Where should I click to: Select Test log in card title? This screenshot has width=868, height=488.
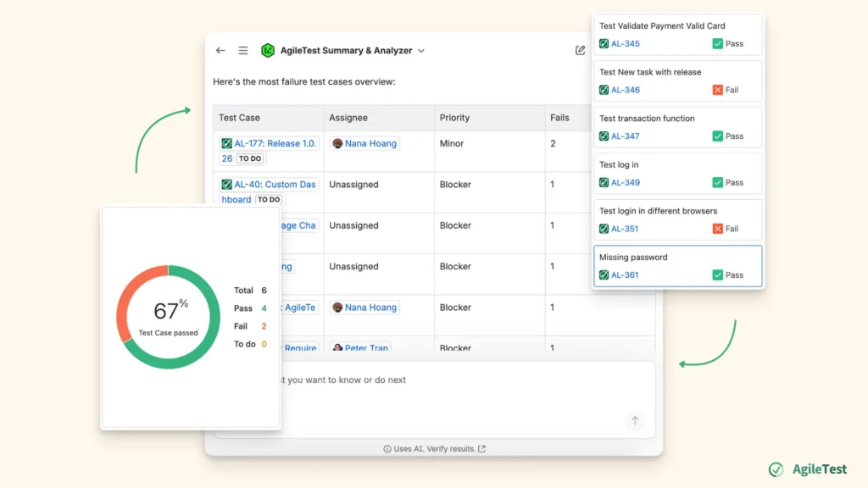(619, 165)
